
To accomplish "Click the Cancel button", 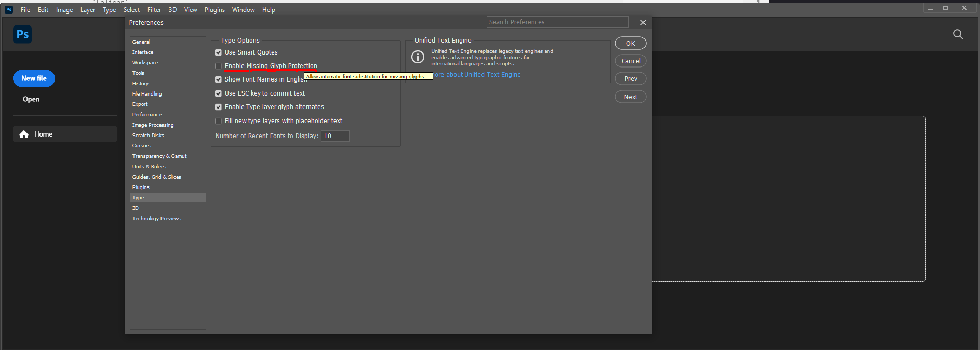I will [x=630, y=61].
